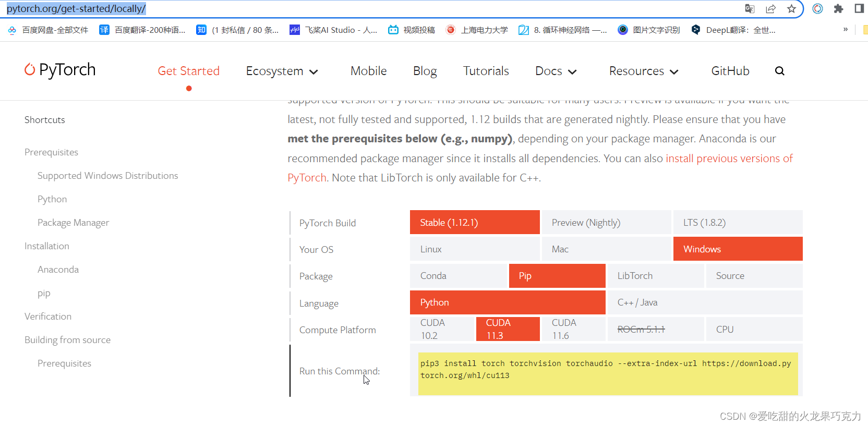This screenshot has height=426, width=868.
Task: Select the Source package option
Action: [754, 275]
